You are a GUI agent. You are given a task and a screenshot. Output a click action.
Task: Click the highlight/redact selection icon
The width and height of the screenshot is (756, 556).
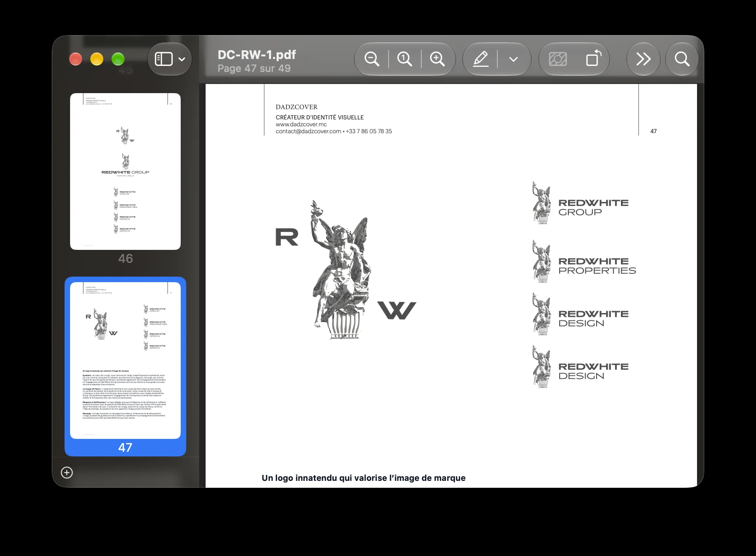coord(558,59)
